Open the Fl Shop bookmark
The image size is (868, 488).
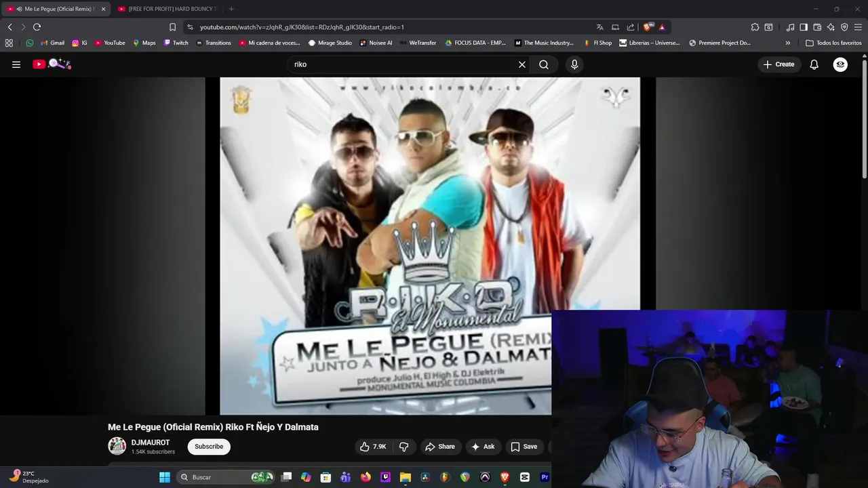tap(597, 43)
